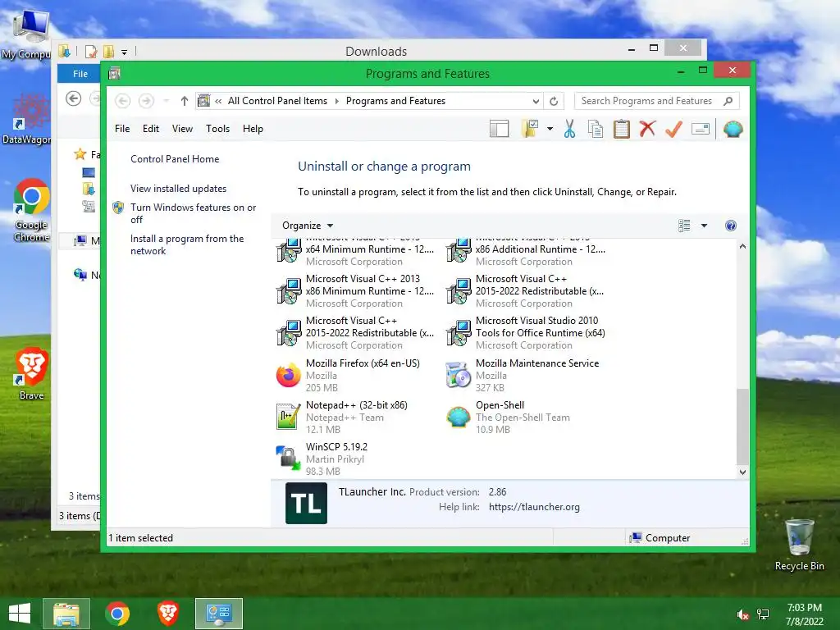The height and width of the screenshot is (630, 840).
Task: Refresh the Programs and Features list
Action: coord(554,101)
